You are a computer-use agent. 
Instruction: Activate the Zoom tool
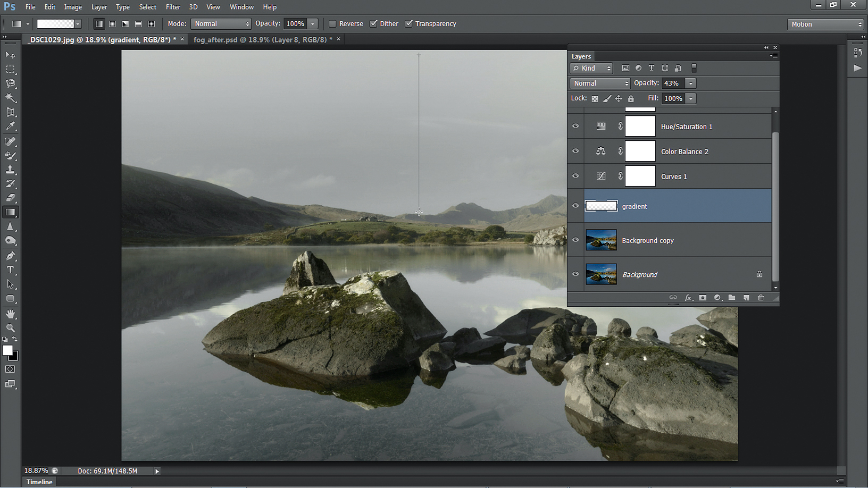coord(10,328)
